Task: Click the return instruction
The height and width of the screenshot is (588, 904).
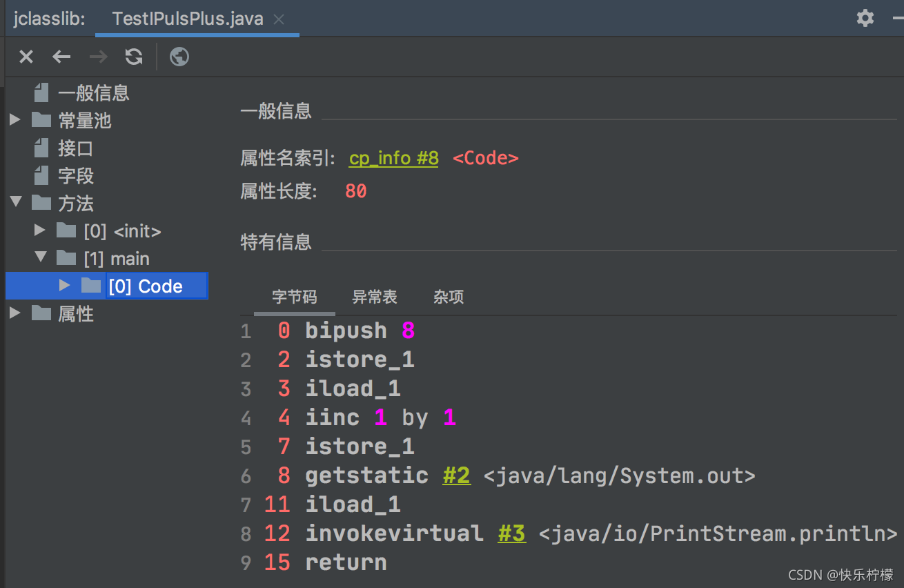Action: tap(346, 562)
